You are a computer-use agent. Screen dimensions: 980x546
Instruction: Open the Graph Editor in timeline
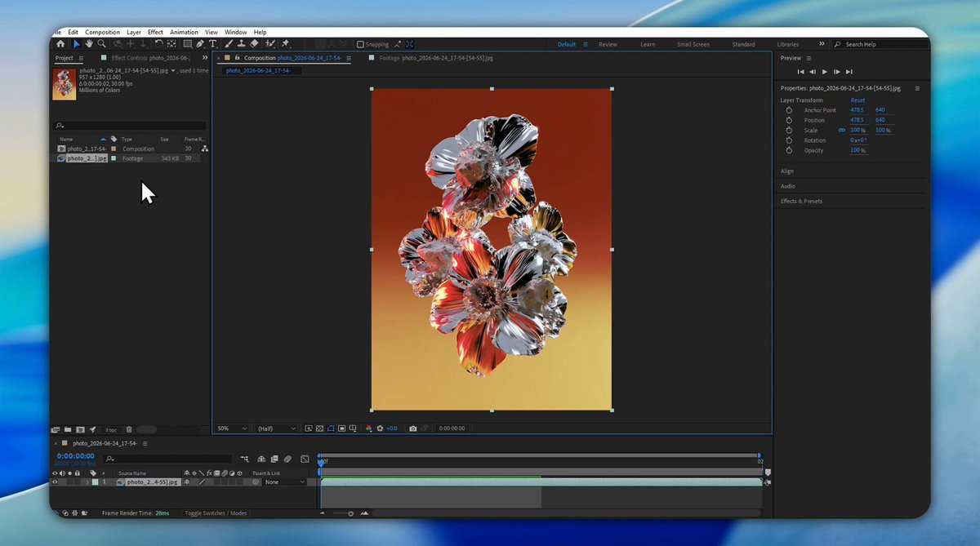click(x=304, y=459)
